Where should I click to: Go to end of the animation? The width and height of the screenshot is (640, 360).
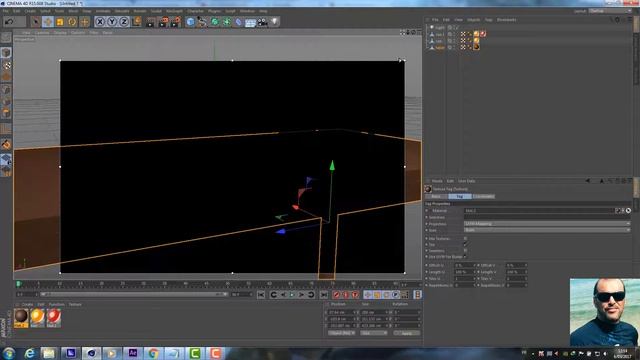pyautogui.click(x=324, y=295)
